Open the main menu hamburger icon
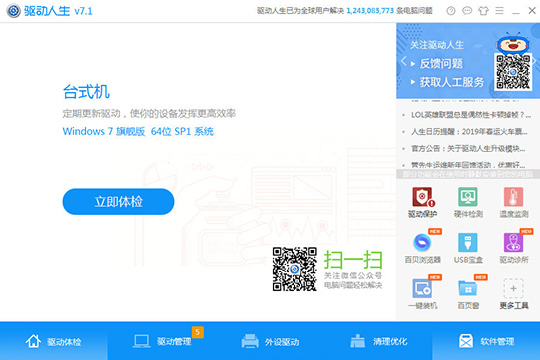 tap(499, 11)
